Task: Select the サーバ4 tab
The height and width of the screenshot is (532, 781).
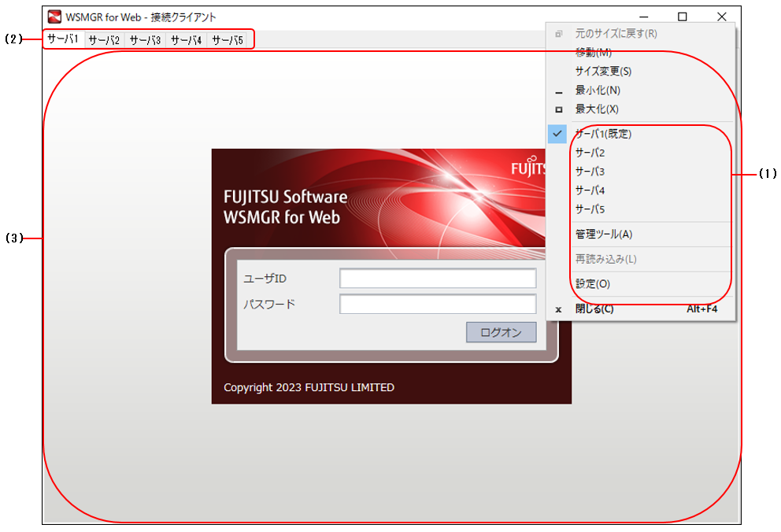Action: point(187,40)
